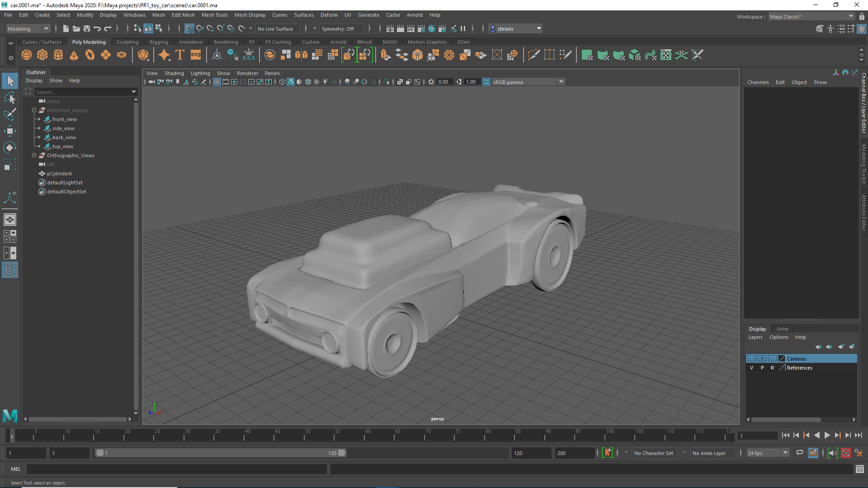Click the No Live Surface field
868x488 pixels.
275,28
